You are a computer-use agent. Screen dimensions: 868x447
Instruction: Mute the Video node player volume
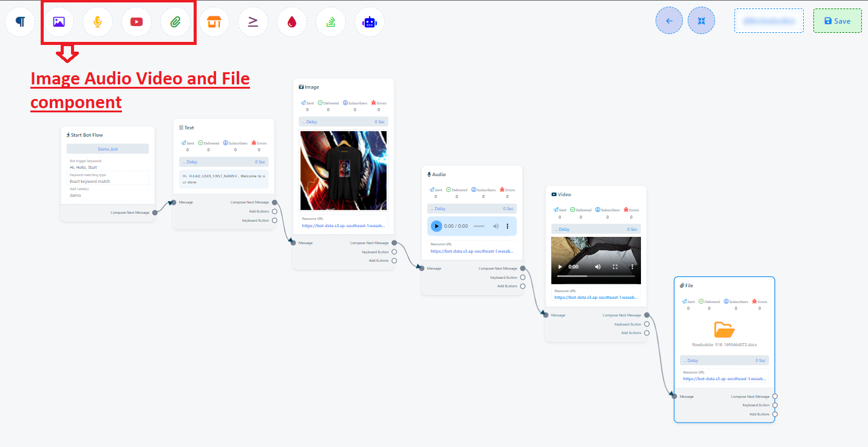[x=598, y=267]
